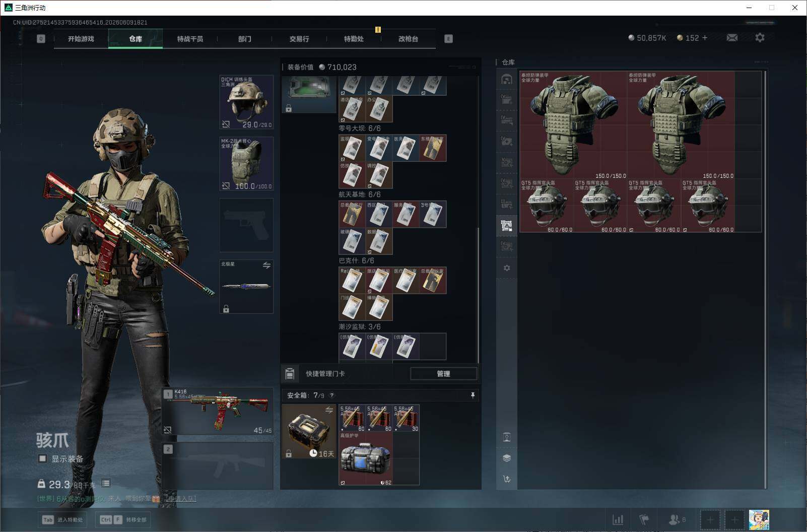Click the 50,857K currency balance

(x=647, y=38)
